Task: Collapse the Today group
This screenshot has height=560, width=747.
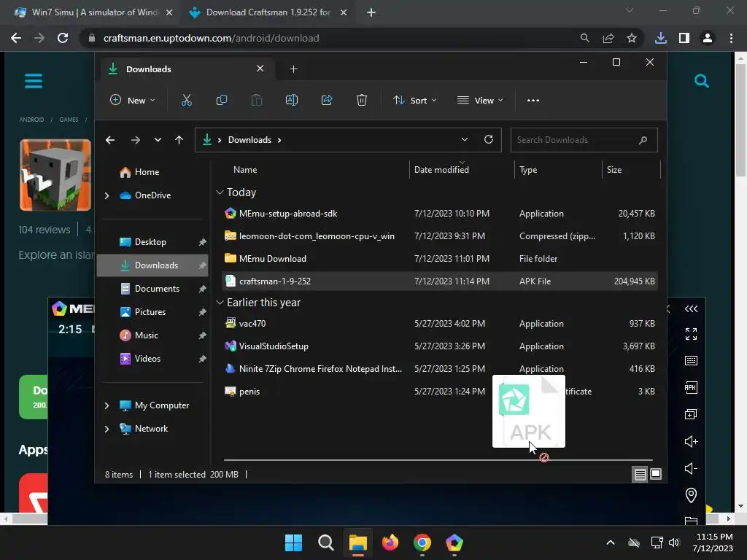Action: pos(220,192)
